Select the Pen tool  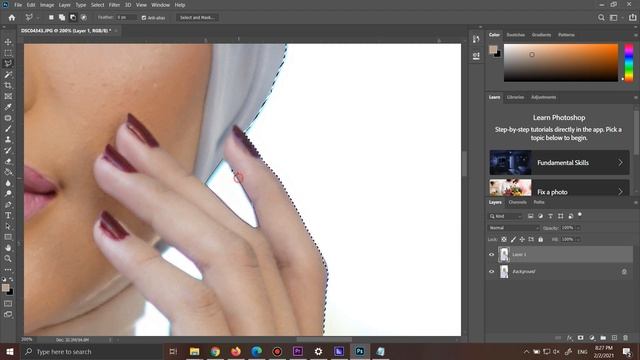point(8,204)
